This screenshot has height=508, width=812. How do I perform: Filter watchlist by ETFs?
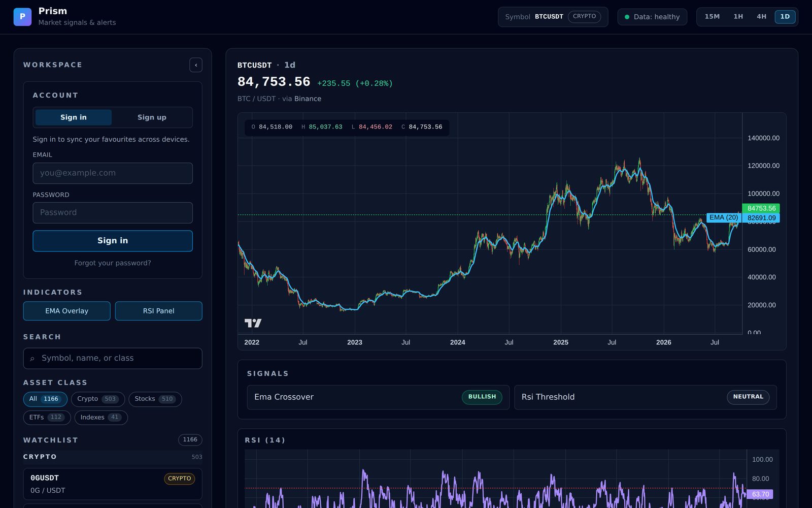pyautogui.click(x=47, y=418)
